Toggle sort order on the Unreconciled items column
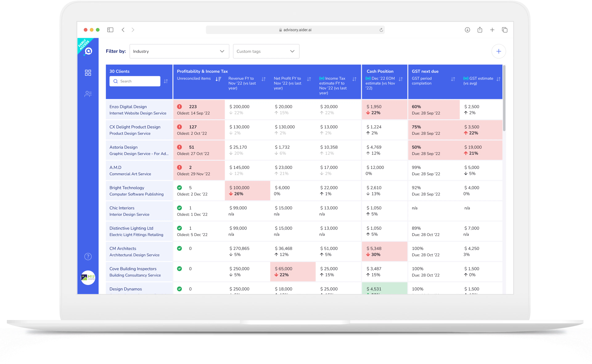This screenshot has height=364, width=592. coord(219,79)
